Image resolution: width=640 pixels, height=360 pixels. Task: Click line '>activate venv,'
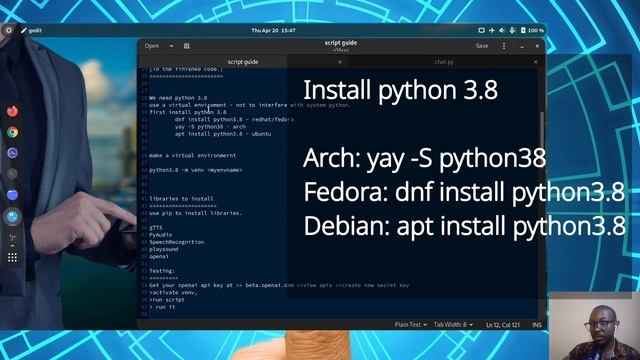[x=173, y=293]
